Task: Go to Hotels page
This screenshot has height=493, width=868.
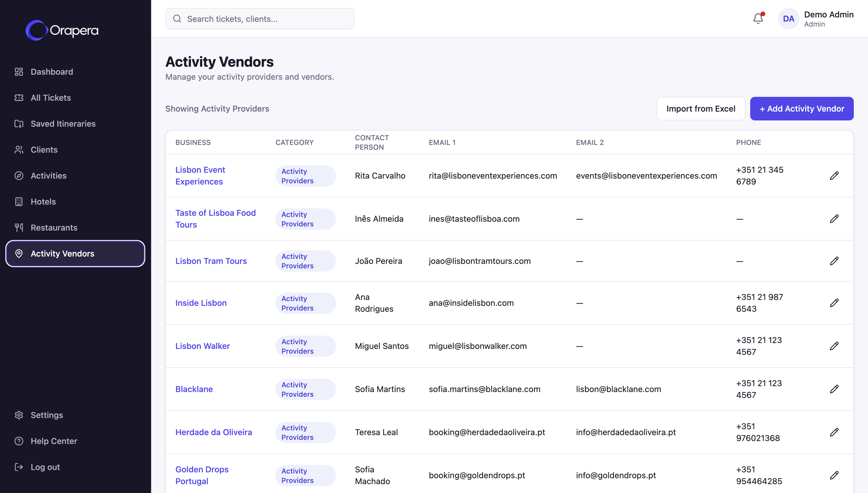Action: [x=75, y=201]
